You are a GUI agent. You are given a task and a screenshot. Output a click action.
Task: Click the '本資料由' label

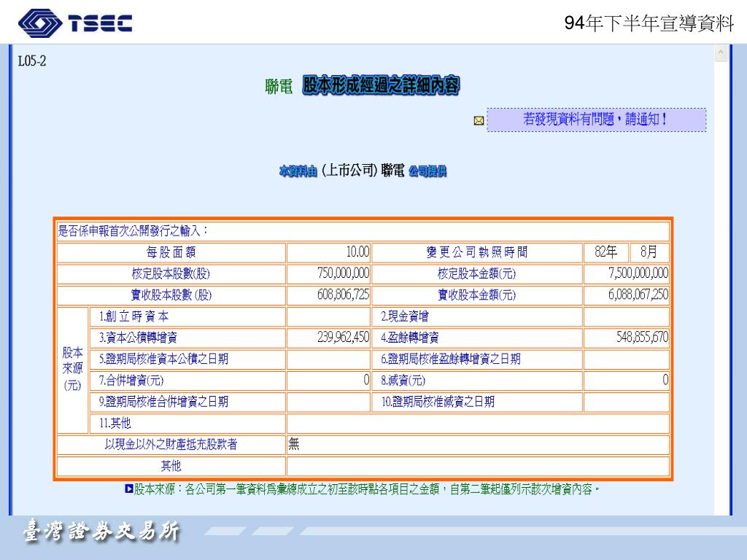(298, 171)
